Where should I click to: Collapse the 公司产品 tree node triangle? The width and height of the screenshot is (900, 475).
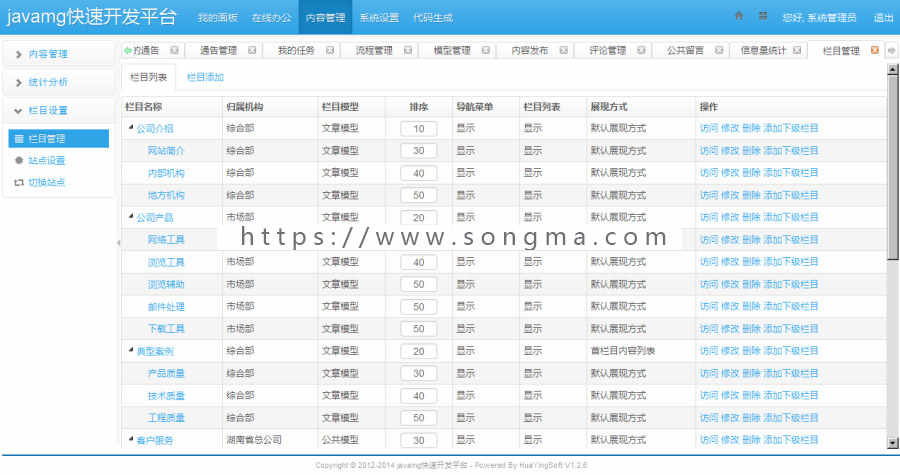tap(131, 216)
